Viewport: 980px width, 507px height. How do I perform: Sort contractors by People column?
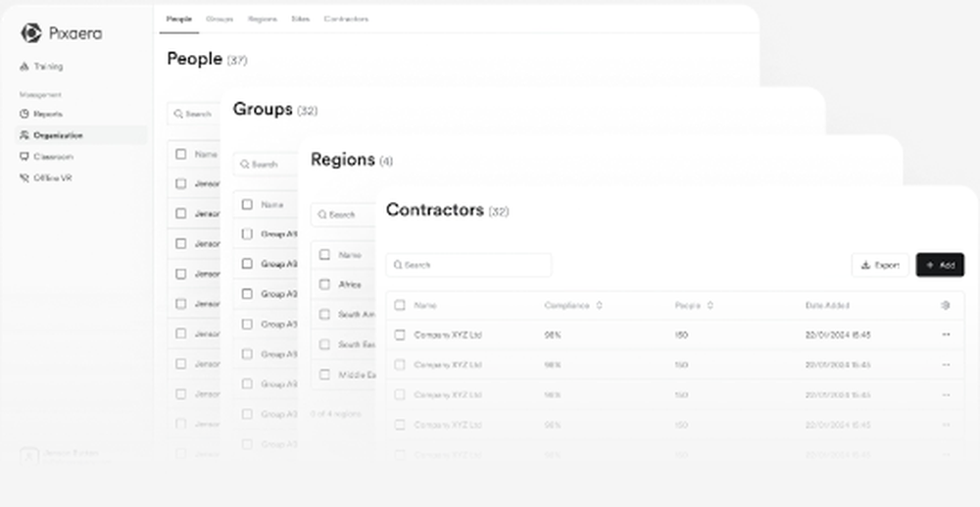710,306
